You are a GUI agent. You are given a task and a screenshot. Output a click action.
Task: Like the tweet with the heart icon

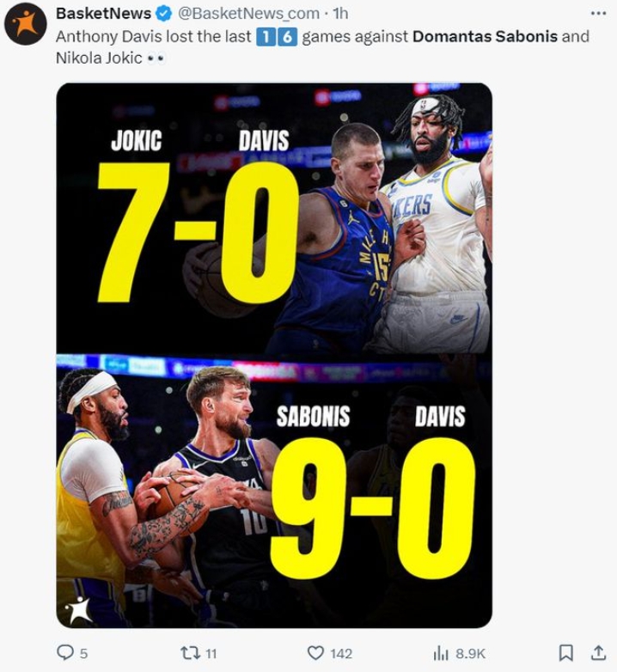(x=315, y=653)
